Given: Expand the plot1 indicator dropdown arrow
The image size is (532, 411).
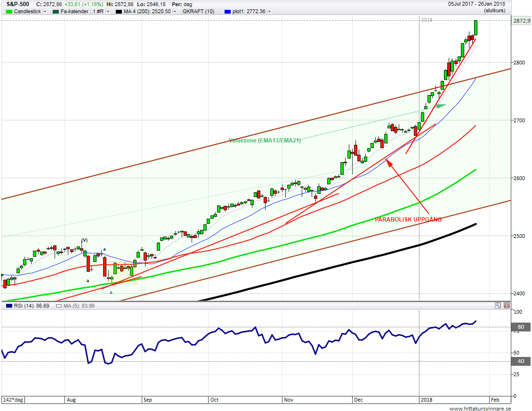Looking at the screenshot, I should (269, 11).
